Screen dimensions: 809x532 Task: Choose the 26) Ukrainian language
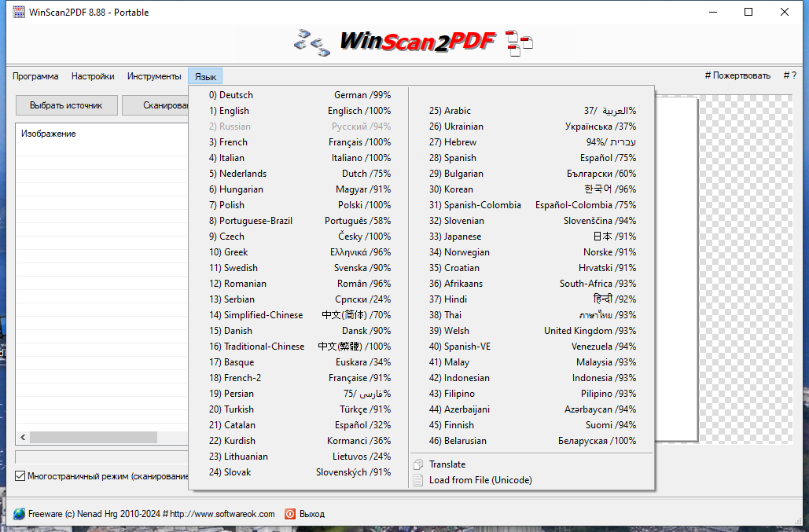coord(532,127)
